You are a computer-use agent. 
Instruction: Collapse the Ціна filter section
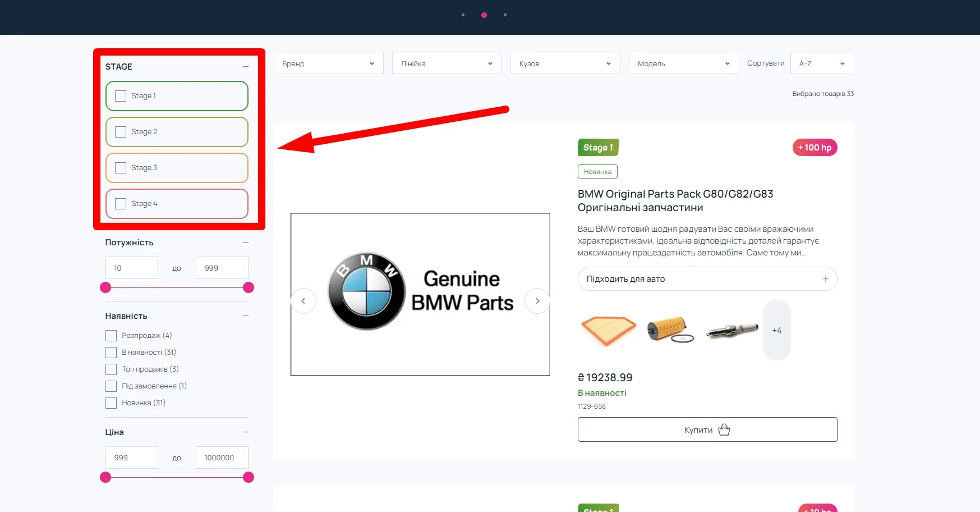(245, 432)
